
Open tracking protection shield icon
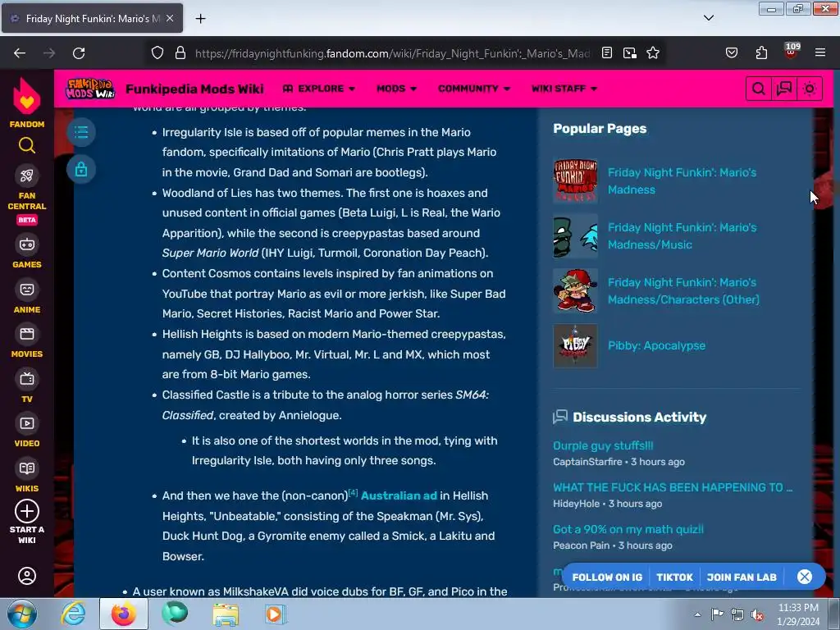[x=157, y=53]
